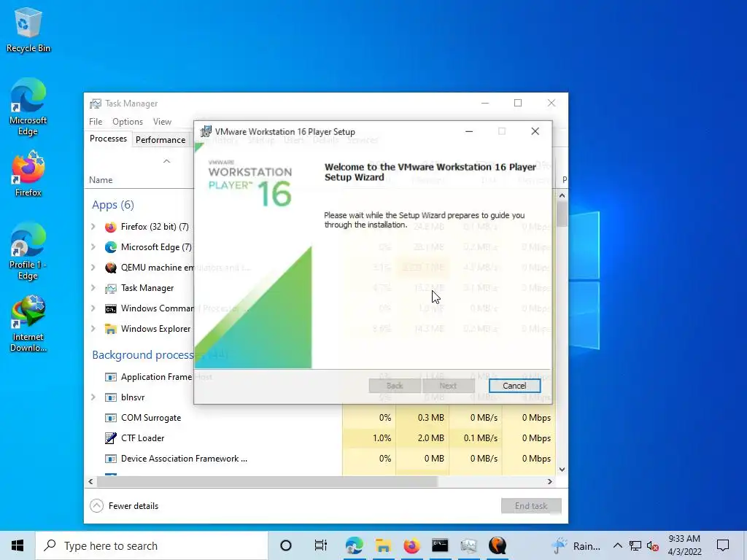This screenshot has width=747, height=560.
Task: Click the Application Frame Host process icon
Action: (x=111, y=377)
